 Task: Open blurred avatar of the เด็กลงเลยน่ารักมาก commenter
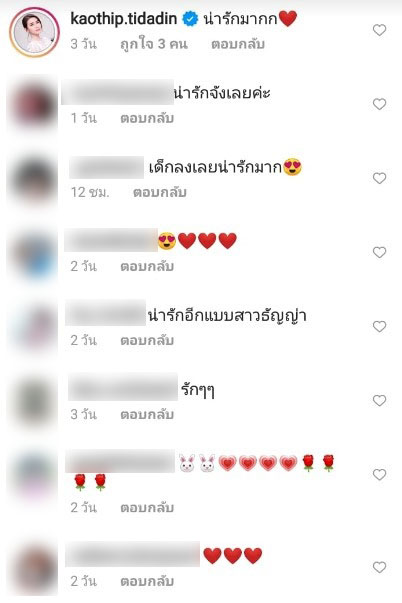(x=34, y=180)
